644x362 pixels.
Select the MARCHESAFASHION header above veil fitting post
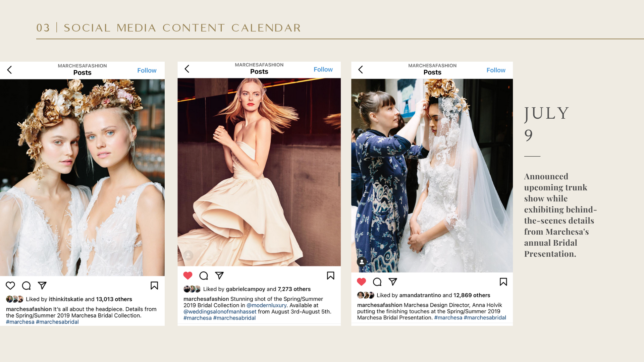pyautogui.click(x=432, y=65)
